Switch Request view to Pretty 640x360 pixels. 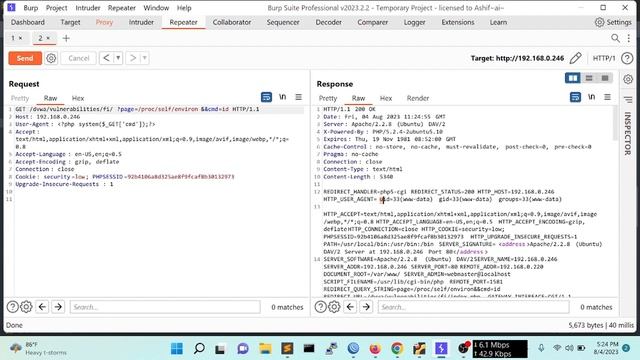[x=20, y=98]
